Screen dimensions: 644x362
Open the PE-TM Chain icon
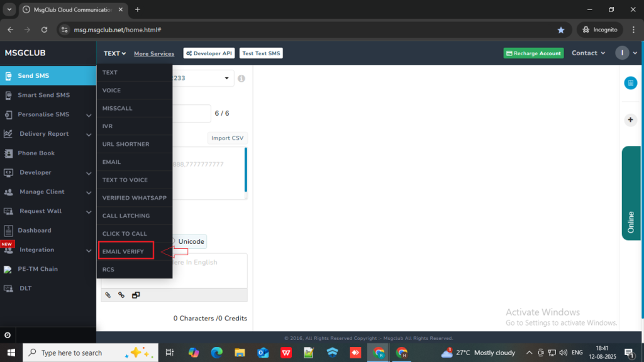8,269
